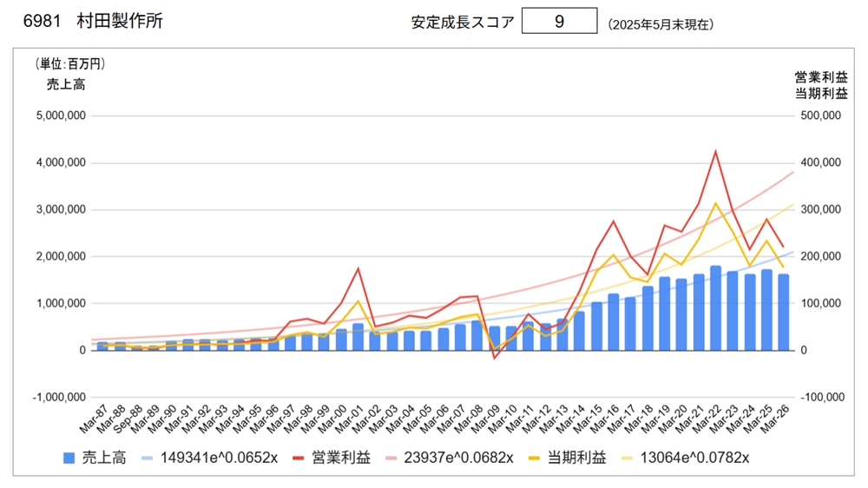Click the x-axis label Mar-22
868x488 pixels.
(707, 419)
